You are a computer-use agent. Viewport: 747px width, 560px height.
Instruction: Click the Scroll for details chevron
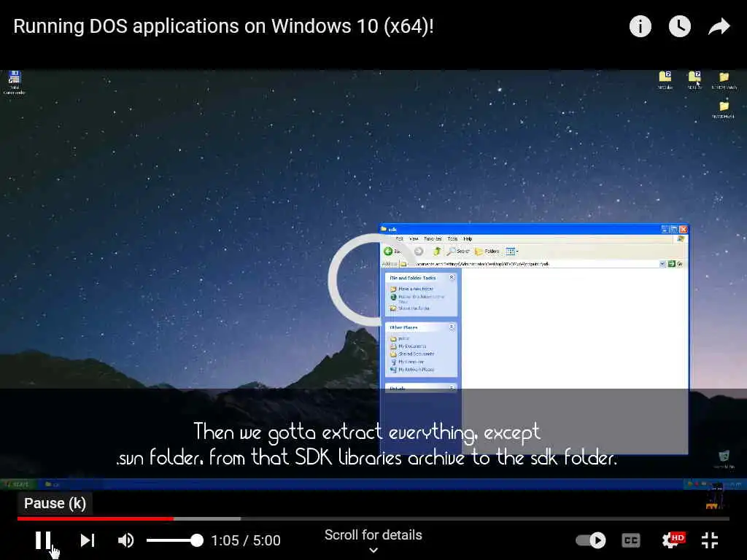pyautogui.click(x=373, y=550)
